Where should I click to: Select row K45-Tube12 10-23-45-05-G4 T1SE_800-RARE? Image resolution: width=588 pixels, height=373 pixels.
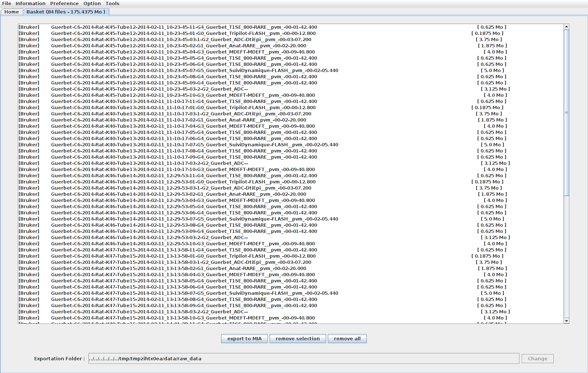coord(291,58)
